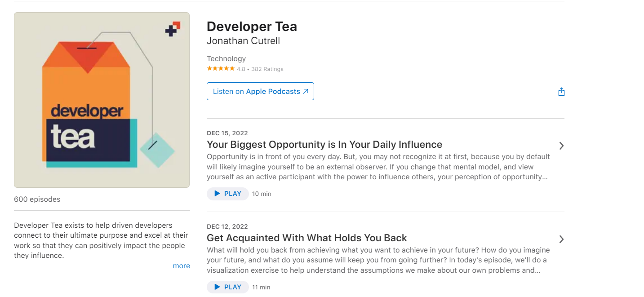
Task: Open the December 12 episode via chevron
Action: [561, 239]
